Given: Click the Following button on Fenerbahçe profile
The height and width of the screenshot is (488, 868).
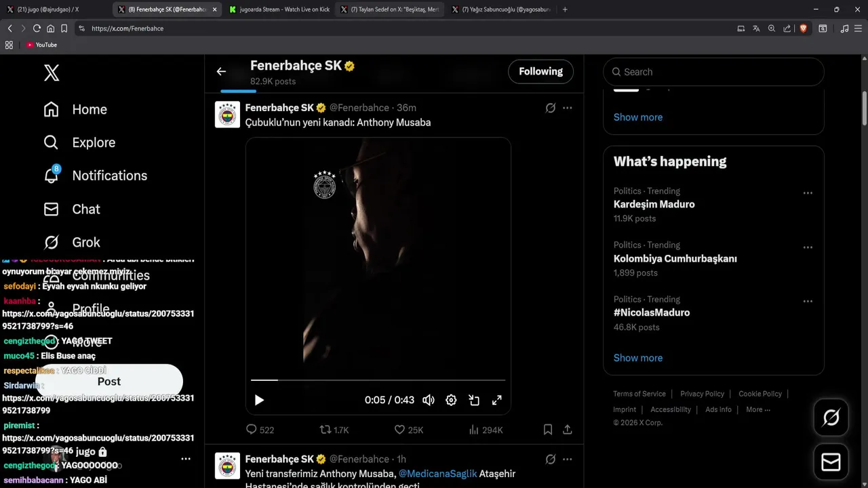Looking at the screenshot, I should (540, 71).
